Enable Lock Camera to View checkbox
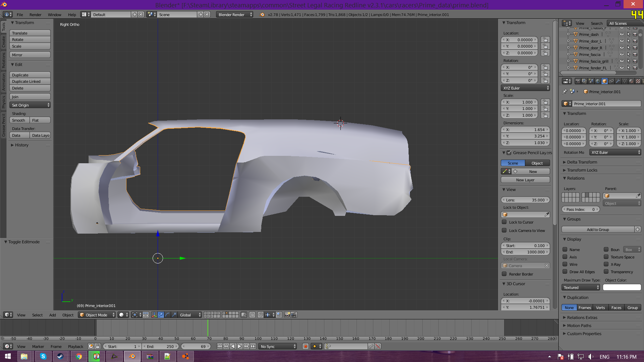The height and width of the screenshot is (362, 644). (x=504, y=230)
